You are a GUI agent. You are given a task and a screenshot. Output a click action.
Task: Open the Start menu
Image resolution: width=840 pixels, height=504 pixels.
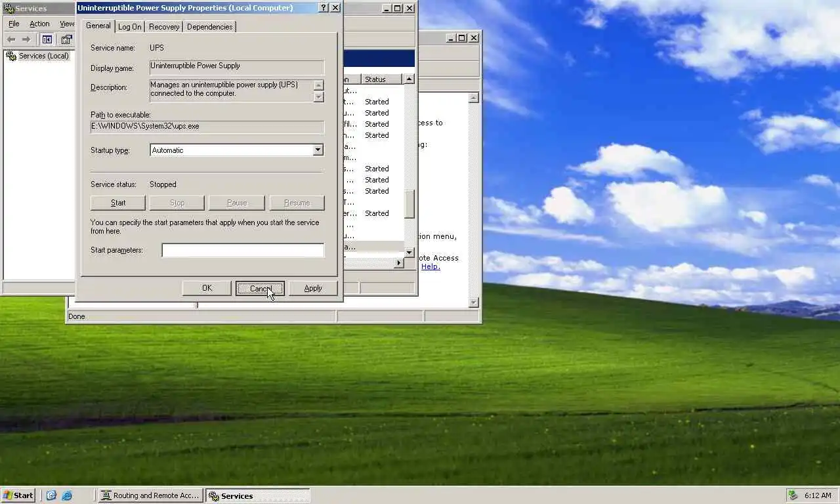point(18,495)
